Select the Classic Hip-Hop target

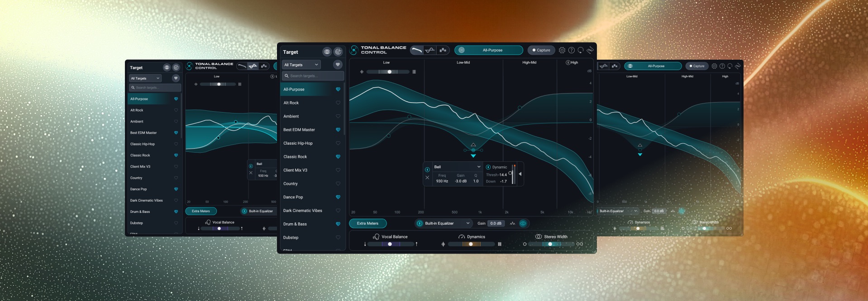click(x=298, y=143)
